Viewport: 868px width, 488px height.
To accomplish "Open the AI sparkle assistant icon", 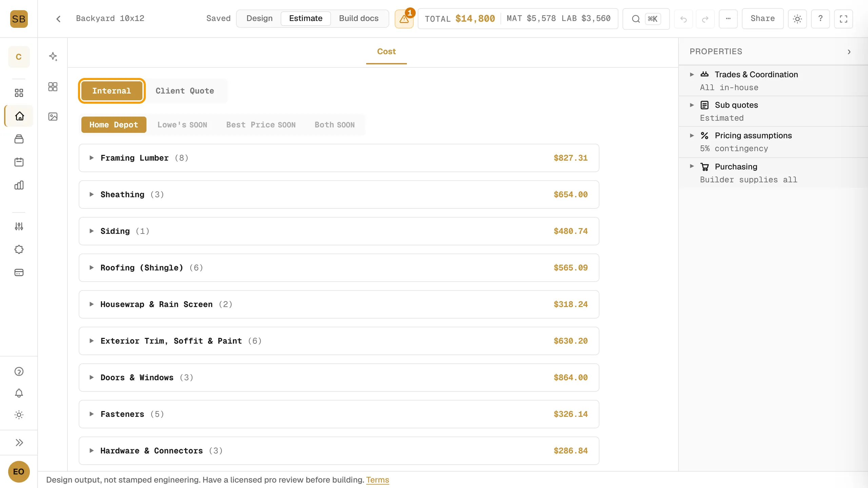I will click(53, 56).
